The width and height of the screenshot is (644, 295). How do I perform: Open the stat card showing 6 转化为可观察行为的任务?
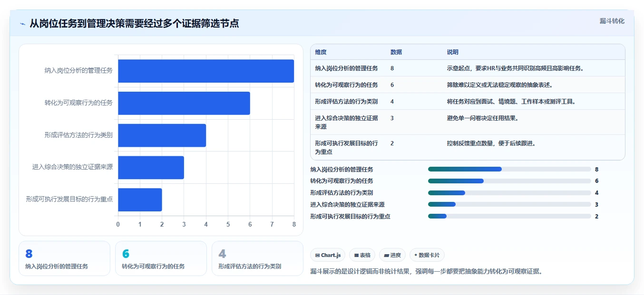[x=161, y=258]
